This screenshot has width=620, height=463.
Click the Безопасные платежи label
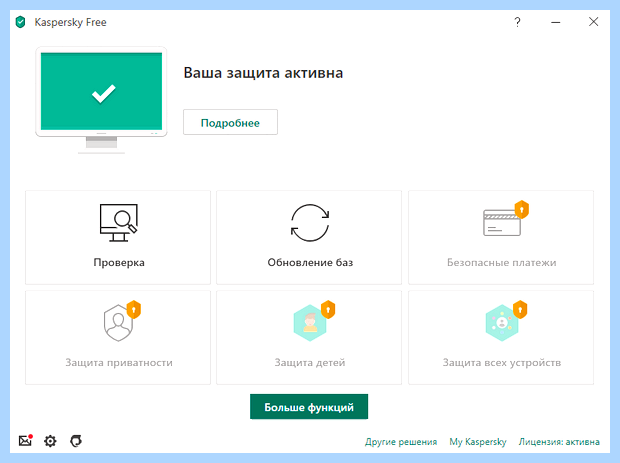point(501,263)
